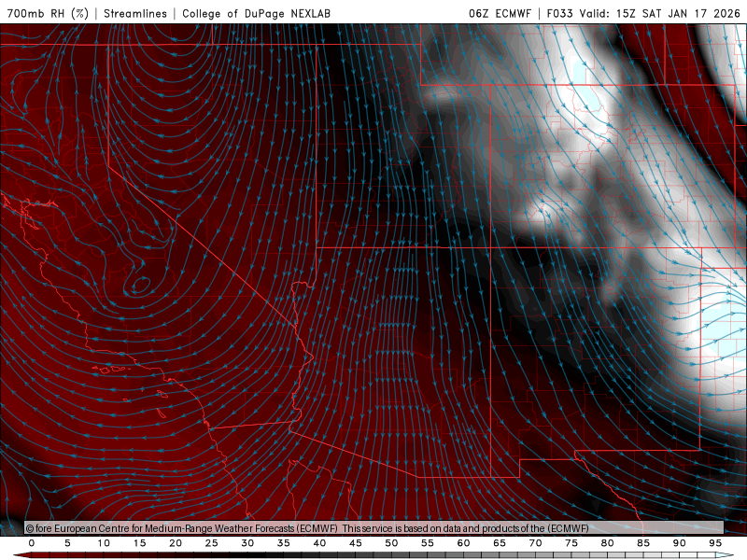Click the "700mb RH (%)" title text
Screen dimensions: 747x560
49,13
